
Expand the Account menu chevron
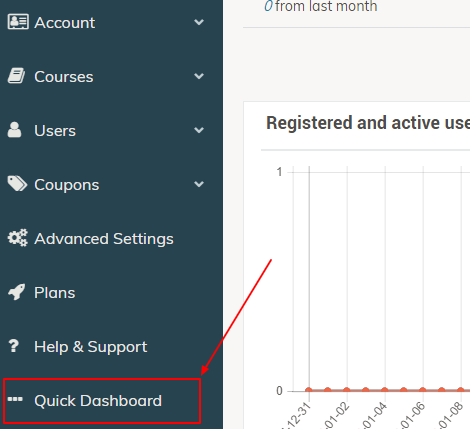(199, 22)
